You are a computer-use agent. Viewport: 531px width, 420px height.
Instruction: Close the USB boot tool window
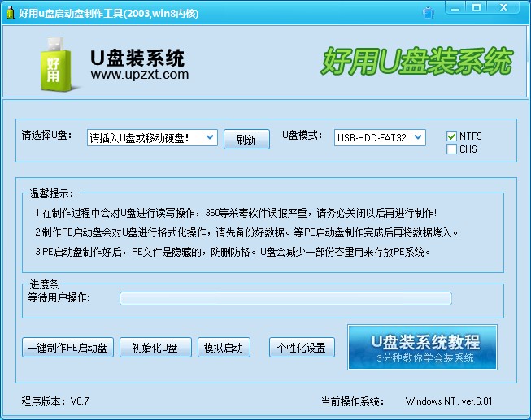click(508, 8)
